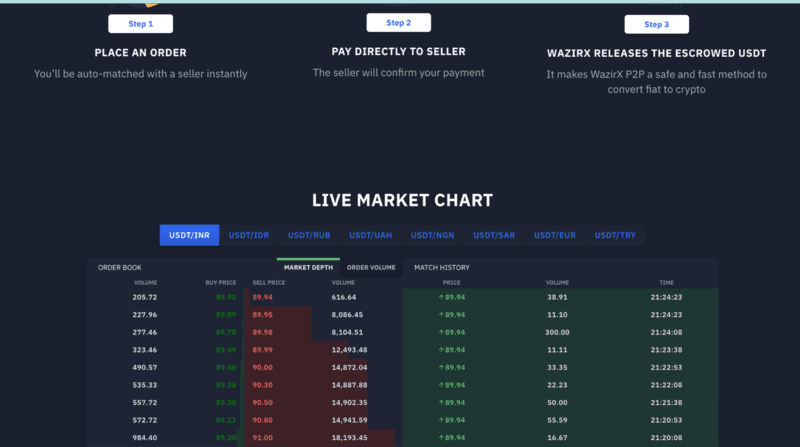Click buy volume 323.46
The height and width of the screenshot is (447, 800).
pos(145,350)
